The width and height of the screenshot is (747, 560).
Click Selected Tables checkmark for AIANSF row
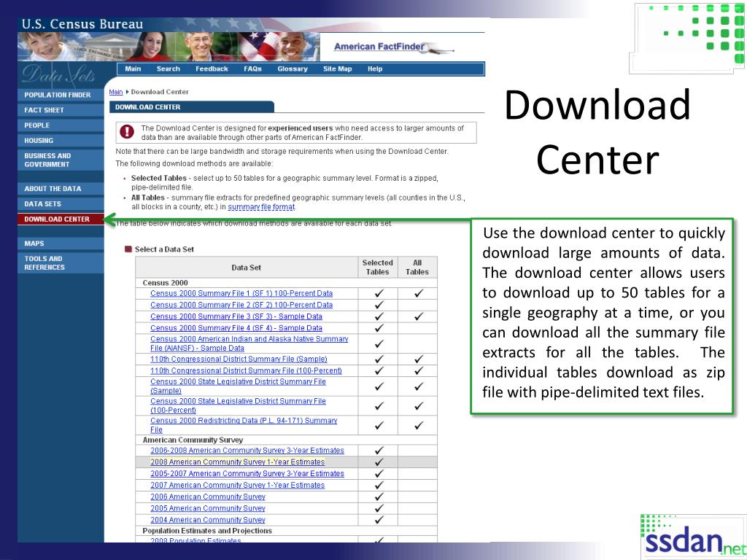(379, 344)
